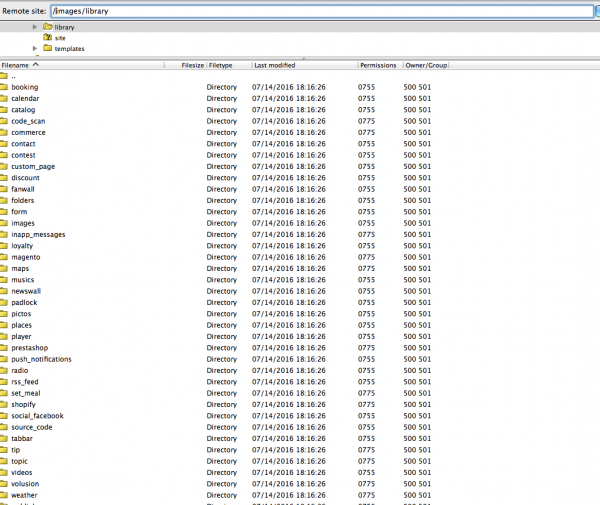Image resolution: width=600 pixels, height=505 pixels.
Task: Expand the library tree node
Action: [x=35, y=27]
